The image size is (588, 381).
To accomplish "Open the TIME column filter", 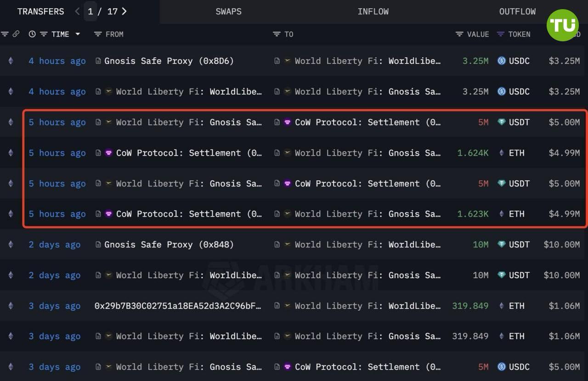I will pos(44,34).
